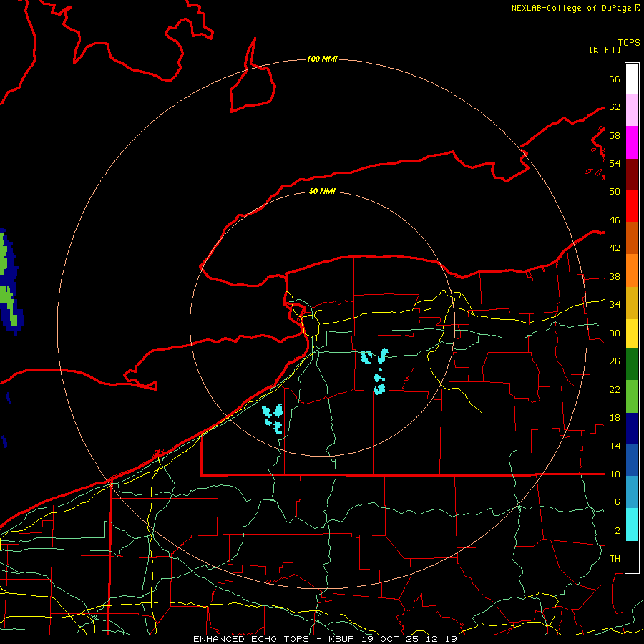
Task: Click the legend value "58"
Action: pyautogui.click(x=615, y=135)
